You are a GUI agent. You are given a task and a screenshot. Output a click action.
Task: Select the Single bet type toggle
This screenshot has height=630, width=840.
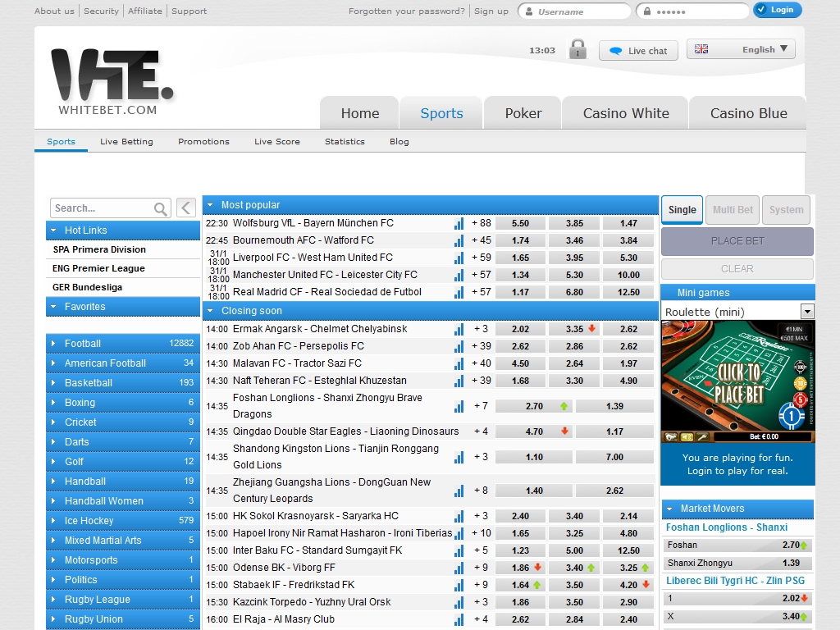pos(682,210)
